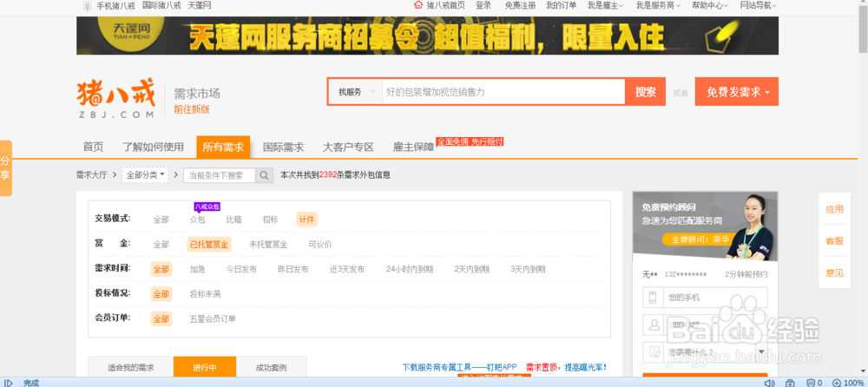This screenshot has width=868, height=387.
Task: Open 意见 in the right side panel
Action: 835,272
